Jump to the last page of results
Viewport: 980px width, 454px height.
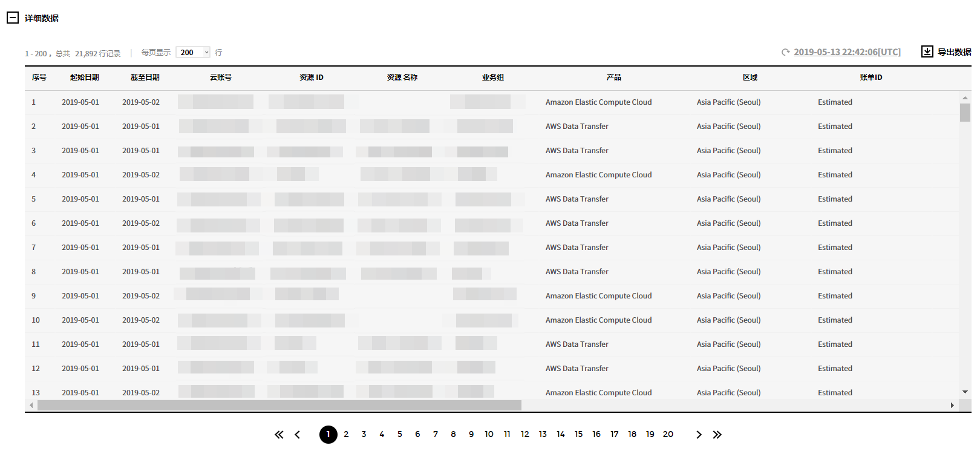tap(717, 435)
